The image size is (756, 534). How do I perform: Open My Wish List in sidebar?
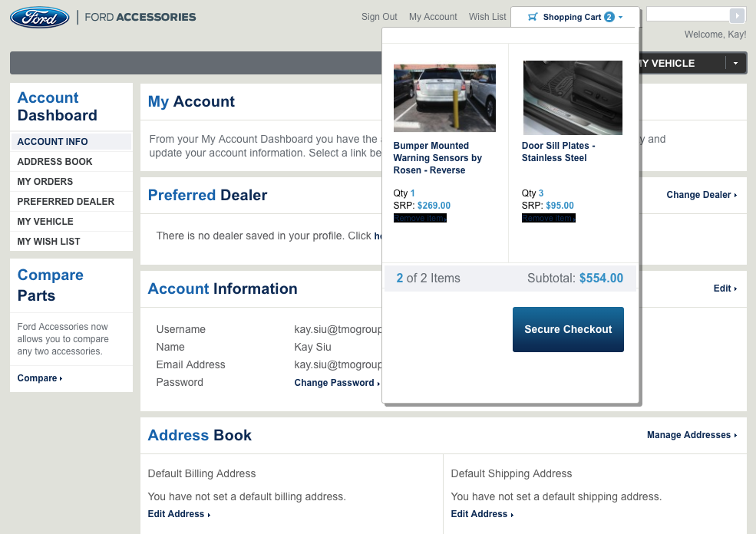click(x=71, y=242)
